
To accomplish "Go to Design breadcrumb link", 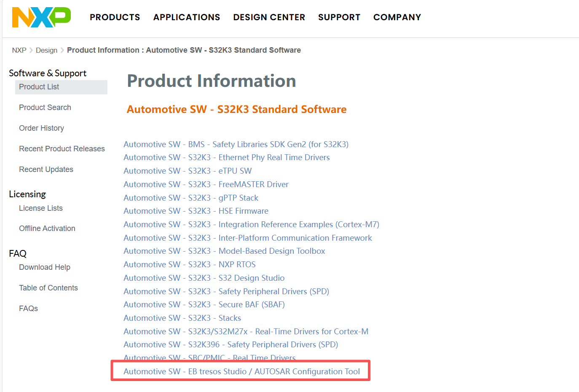I will pyautogui.click(x=46, y=50).
